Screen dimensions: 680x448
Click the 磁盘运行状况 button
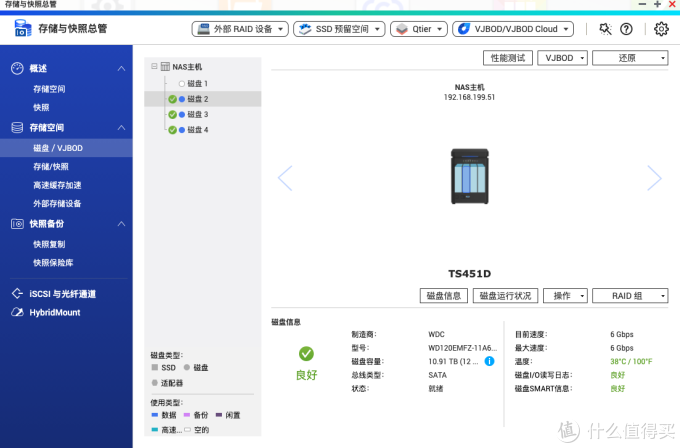pyautogui.click(x=505, y=296)
